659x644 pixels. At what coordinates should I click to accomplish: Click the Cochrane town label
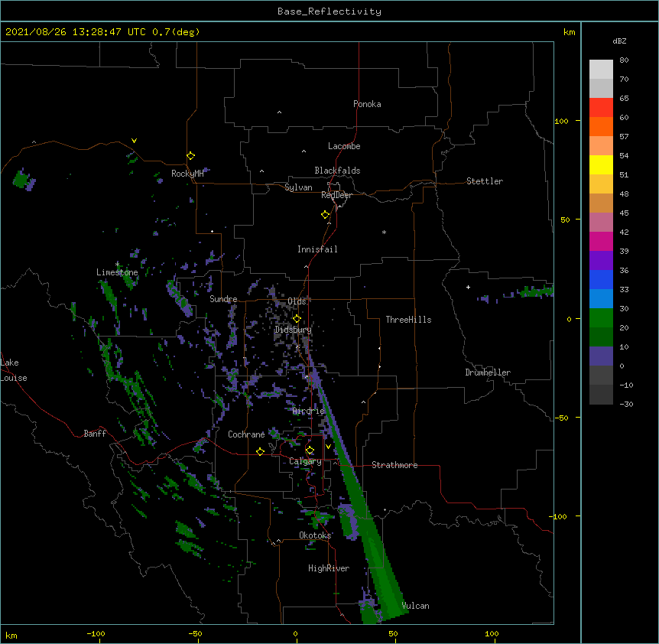pos(246,434)
